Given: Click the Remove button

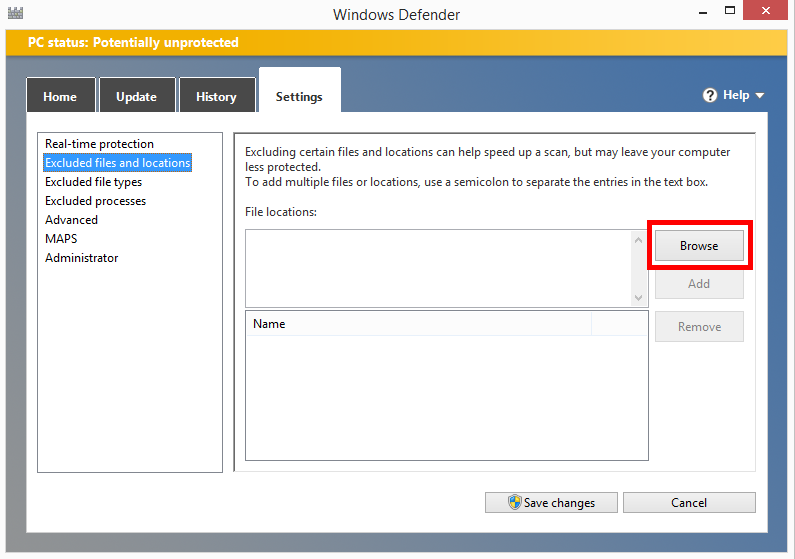Looking at the screenshot, I should tap(699, 327).
